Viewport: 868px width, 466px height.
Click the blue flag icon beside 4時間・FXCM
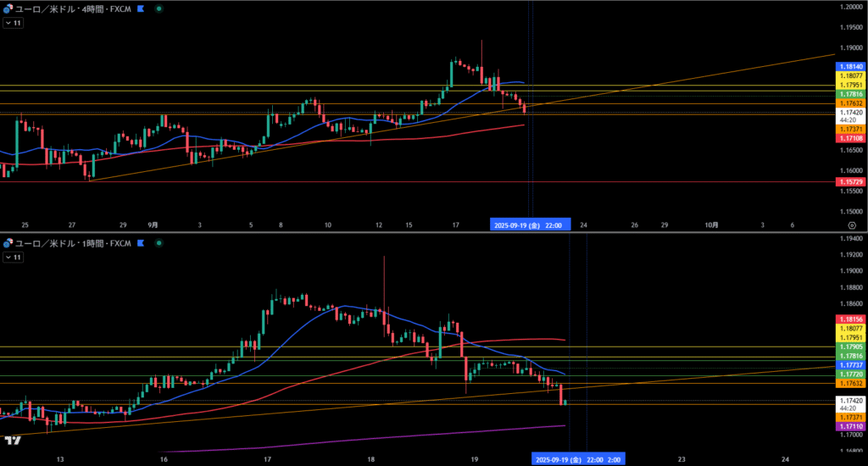tap(140, 8)
